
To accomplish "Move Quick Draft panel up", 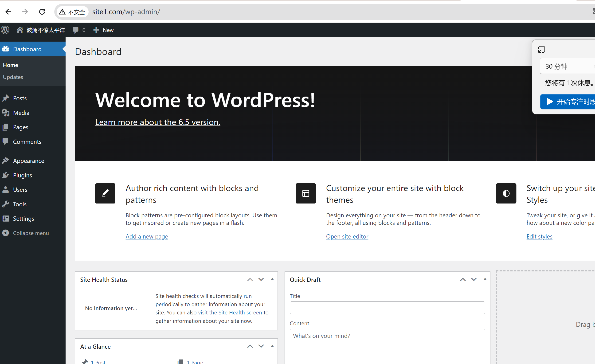I will (463, 279).
